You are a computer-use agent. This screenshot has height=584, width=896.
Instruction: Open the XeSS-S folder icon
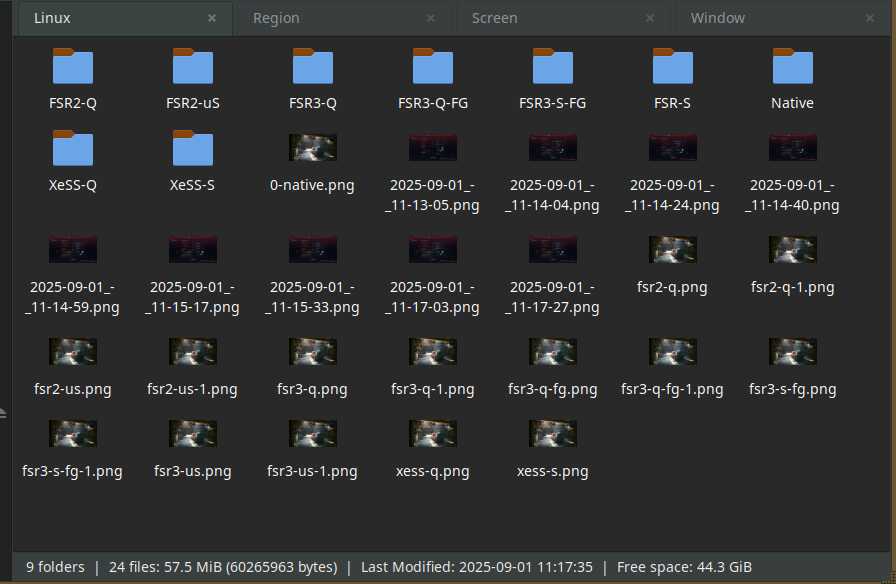point(193,148)
